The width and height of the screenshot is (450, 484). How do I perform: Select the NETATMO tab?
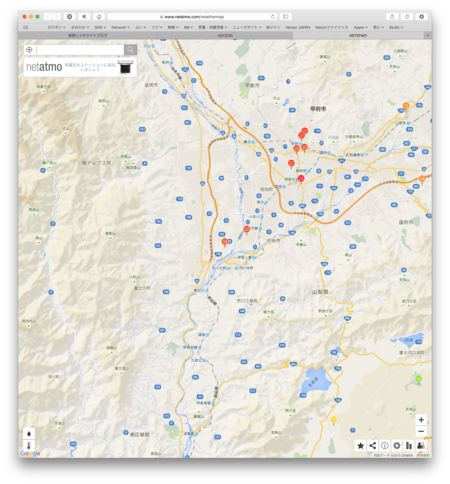click(x=358, y=35)
